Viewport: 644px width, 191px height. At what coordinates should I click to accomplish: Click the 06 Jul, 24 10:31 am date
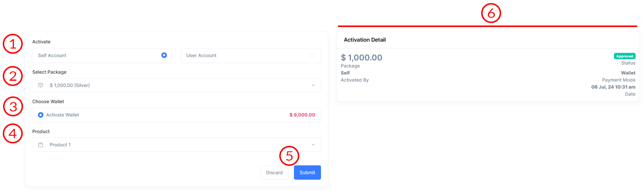613,87
